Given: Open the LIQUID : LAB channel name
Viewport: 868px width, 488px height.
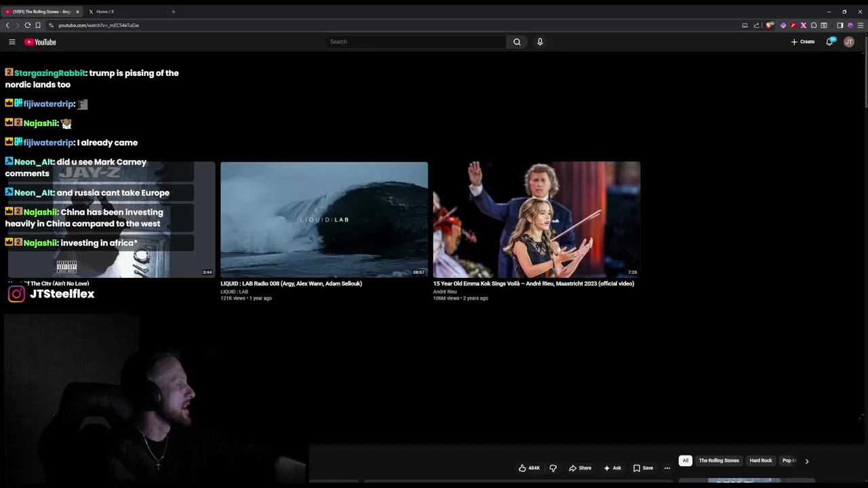Looking at the screenshot, I should tap(234, 291).
